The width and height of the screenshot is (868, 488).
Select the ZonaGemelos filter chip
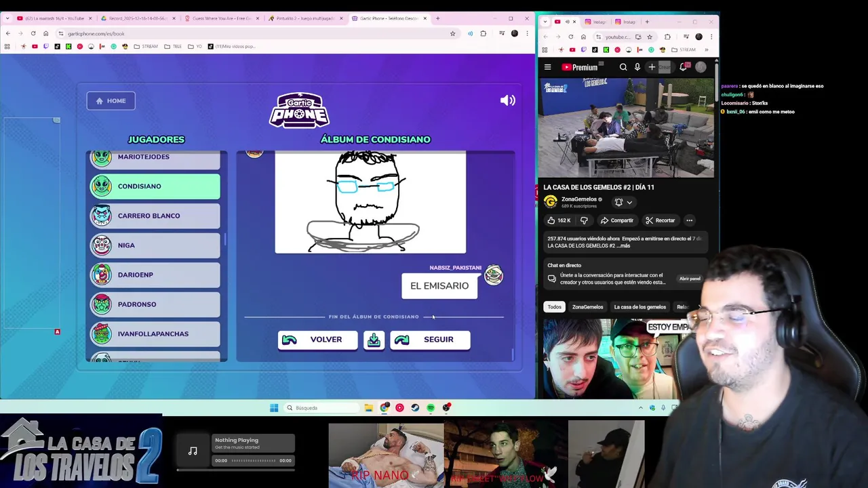587,307
